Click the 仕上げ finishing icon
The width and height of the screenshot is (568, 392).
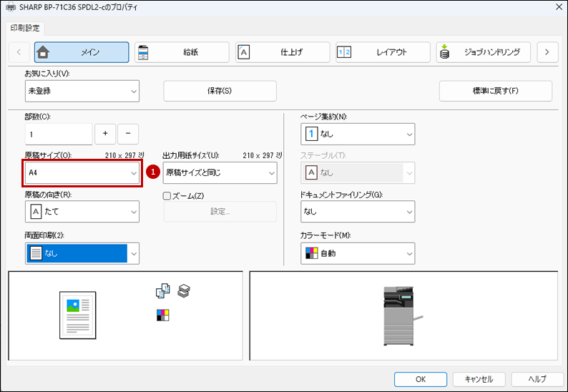point(244,52)
